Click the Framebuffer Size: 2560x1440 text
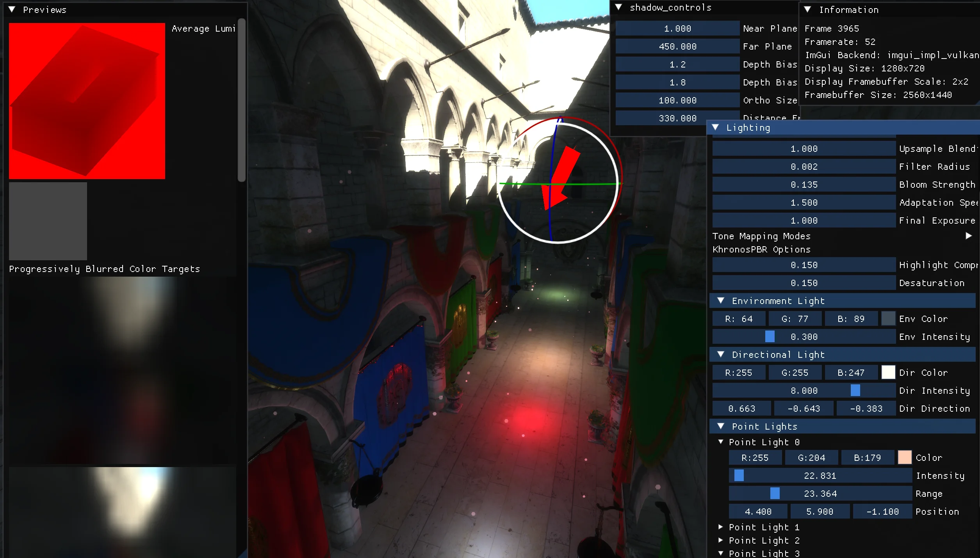 (x=878, y=94)
